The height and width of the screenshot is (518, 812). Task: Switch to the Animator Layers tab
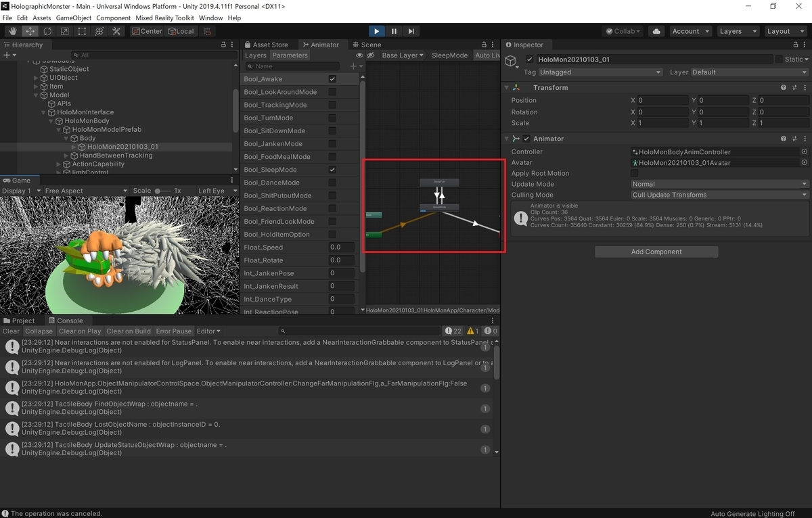tap(256, 55)
